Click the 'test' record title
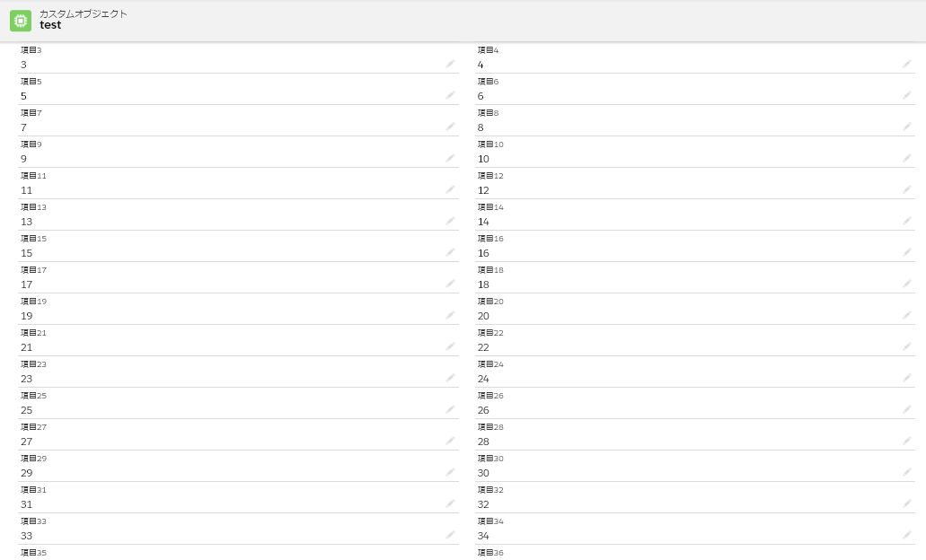The height and width of the screenshot is (560, 926). (50, 26)
